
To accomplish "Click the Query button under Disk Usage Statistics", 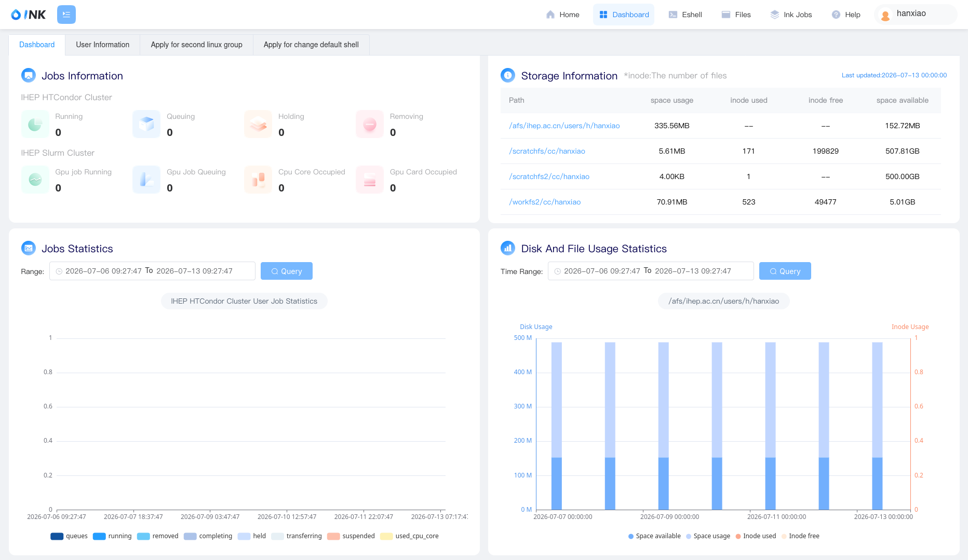I will (x=785, y=271).
